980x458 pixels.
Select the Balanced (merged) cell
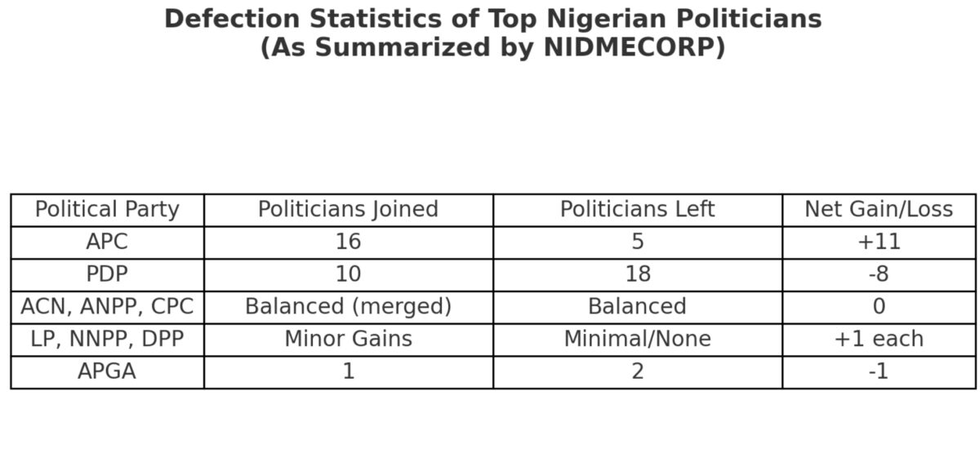[x=349, y=307]
